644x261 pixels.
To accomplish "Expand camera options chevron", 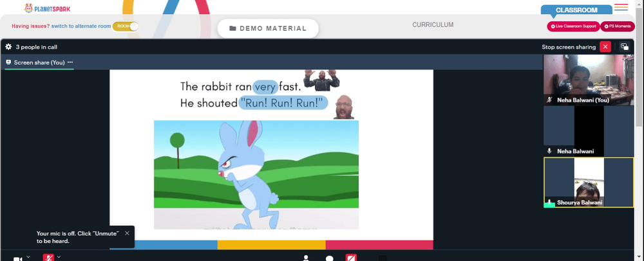I will point(28,257).
